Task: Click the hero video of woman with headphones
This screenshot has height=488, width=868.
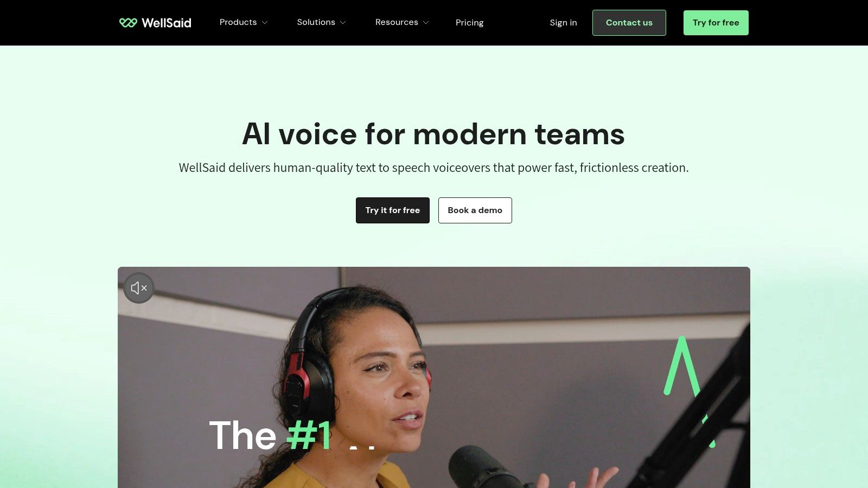Action: pyautogui.click(x=434, y=377)
